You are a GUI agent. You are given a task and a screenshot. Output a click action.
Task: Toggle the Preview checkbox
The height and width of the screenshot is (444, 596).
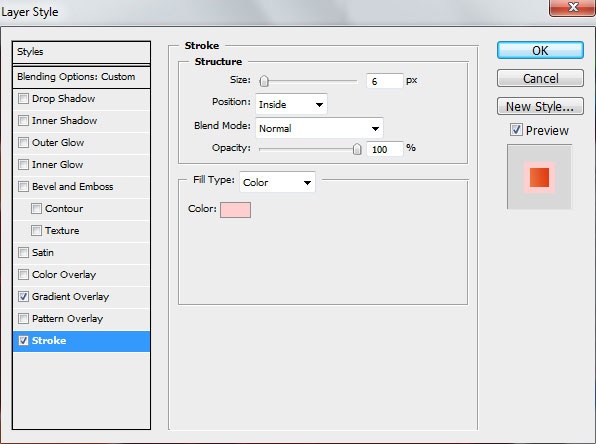516,130
